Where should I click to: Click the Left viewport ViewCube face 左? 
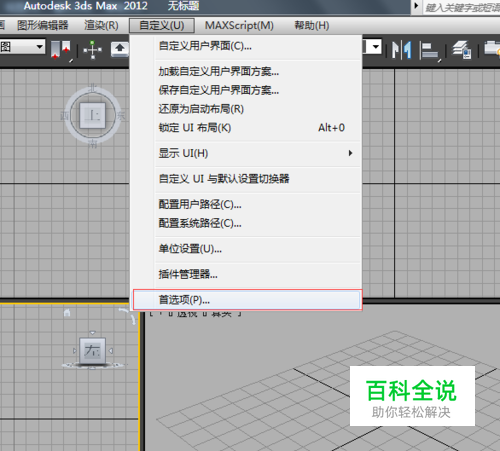(x=92, y=350)
